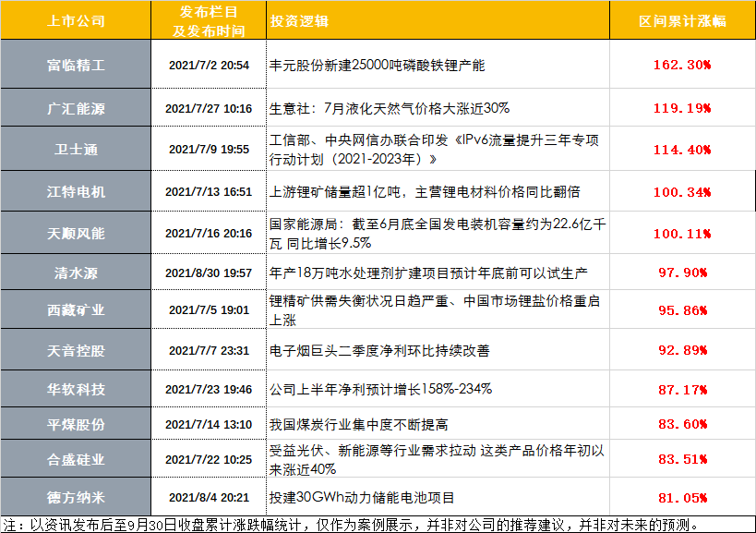The width and height of the screenshot is (756, 533).
Task: Click the 富临精工 company cell
Action: (x=76, y=64)
